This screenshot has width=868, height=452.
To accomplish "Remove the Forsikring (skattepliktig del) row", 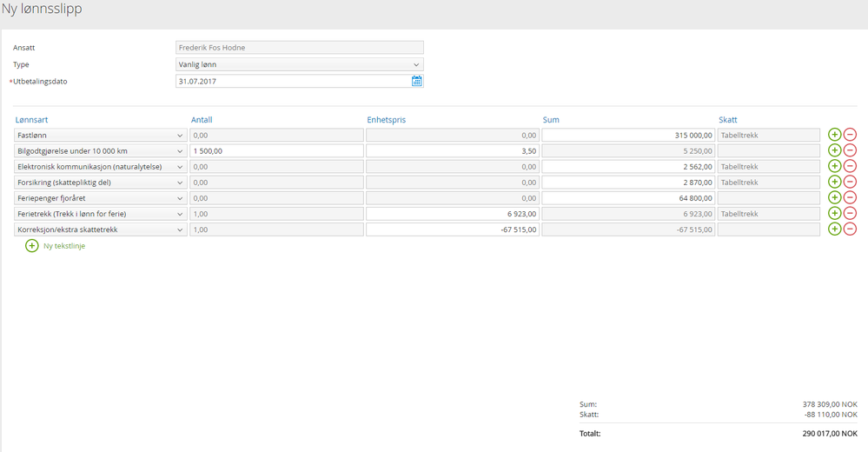I will tap(850, 182).
